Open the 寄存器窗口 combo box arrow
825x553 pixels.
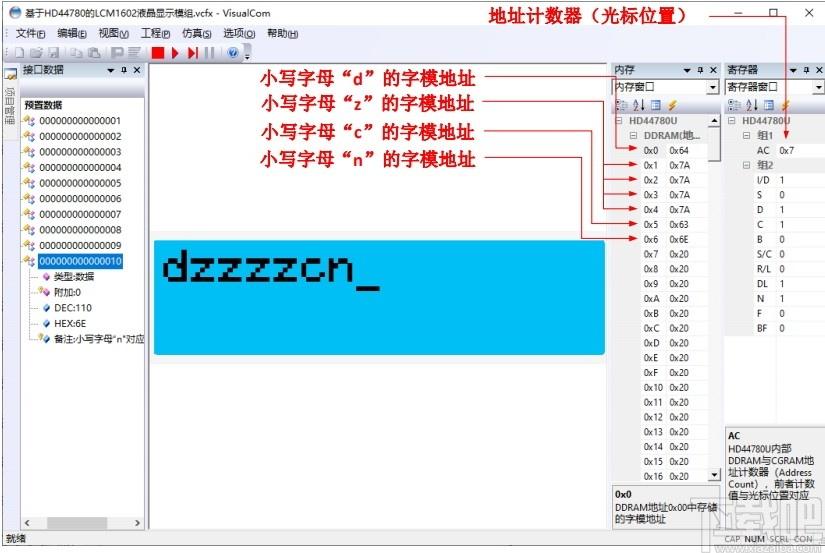click(x=819, y=87)
